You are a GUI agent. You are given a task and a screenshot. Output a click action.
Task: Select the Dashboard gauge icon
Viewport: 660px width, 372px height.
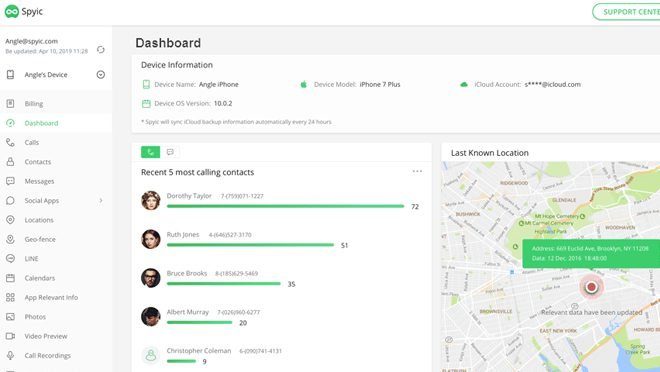coord(11,123)
